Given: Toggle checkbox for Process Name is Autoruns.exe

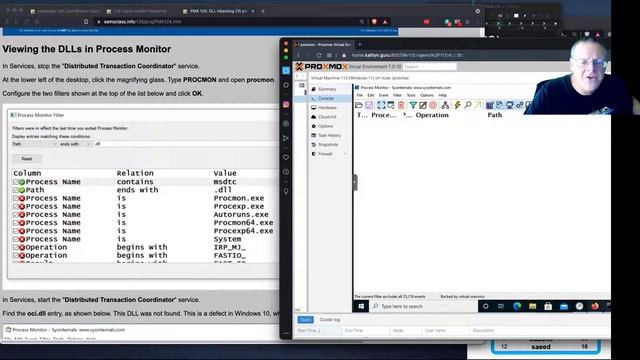Looking at the screenshot, I should point(16,215).
